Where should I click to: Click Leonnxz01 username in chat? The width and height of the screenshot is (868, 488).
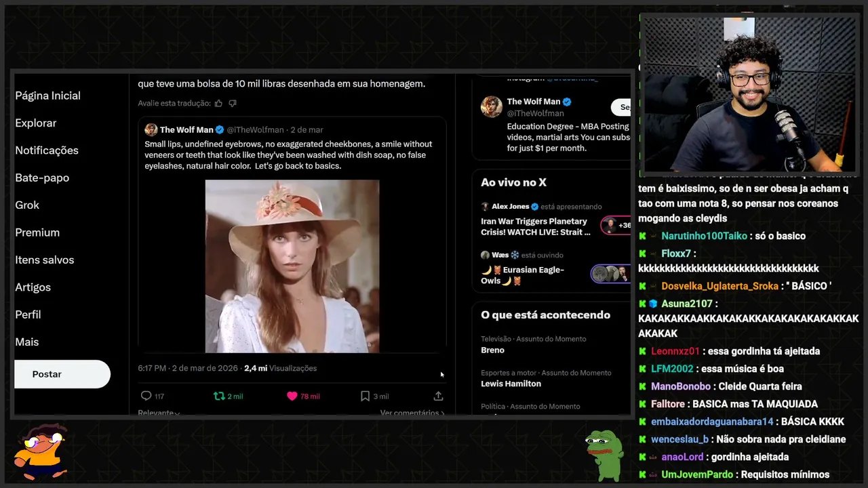tap(675, 351)
